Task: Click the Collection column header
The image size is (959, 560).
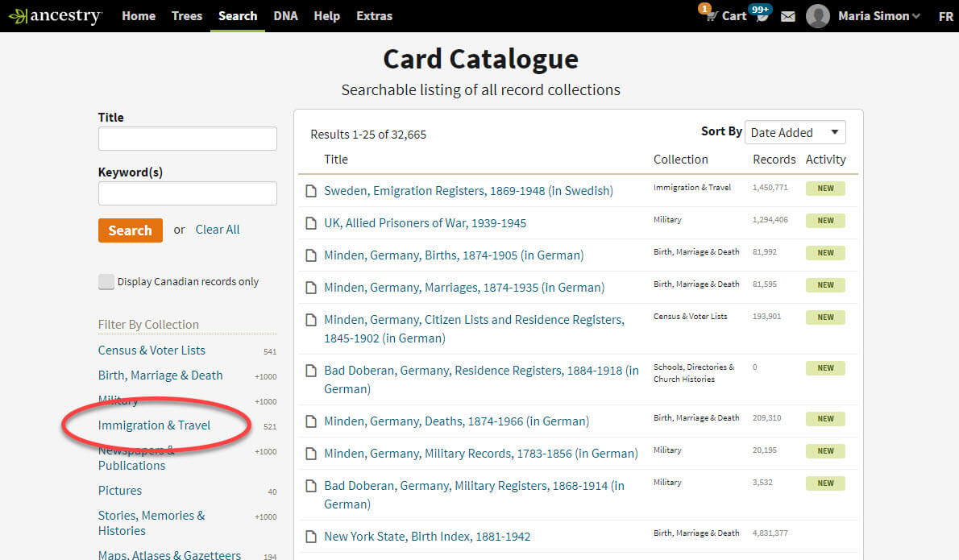Action: (681, 160)
